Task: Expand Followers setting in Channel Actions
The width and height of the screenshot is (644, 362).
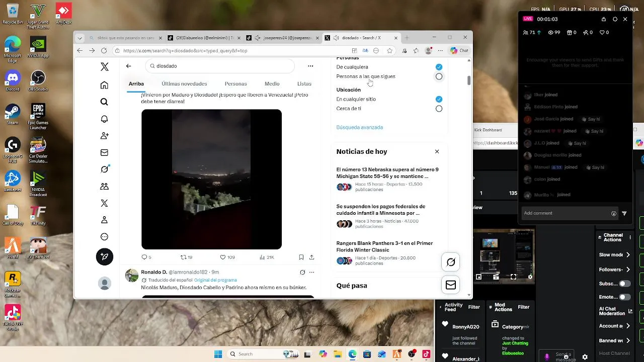Action: [x=628, y=269]
